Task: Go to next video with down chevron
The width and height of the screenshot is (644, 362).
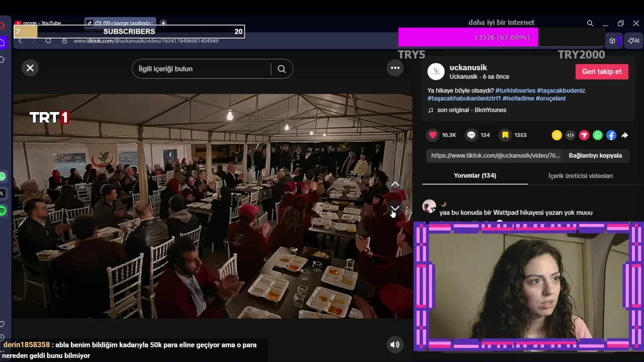Action: pos(395,208)
